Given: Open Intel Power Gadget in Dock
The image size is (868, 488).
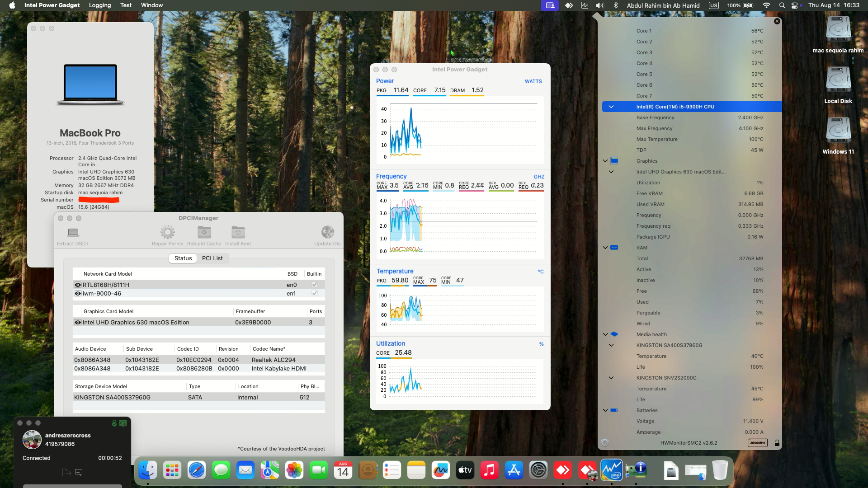Looking at the screenshot, I should pyautogui.click(x=611, y=470).
